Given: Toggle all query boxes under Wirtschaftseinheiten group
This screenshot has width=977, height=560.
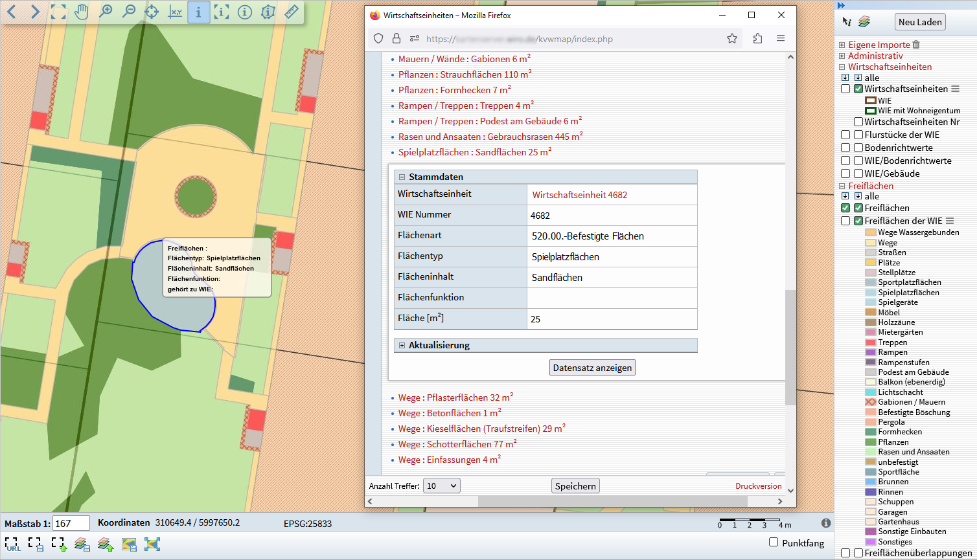Looking at the screenshot, I should tap(845, 78).
